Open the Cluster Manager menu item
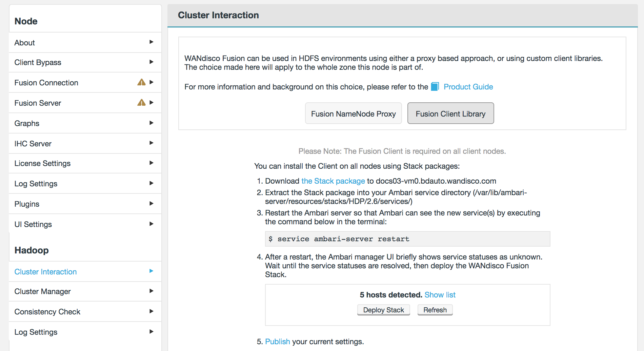This screenshot has width=644, height=351. (x=43, y=291)
